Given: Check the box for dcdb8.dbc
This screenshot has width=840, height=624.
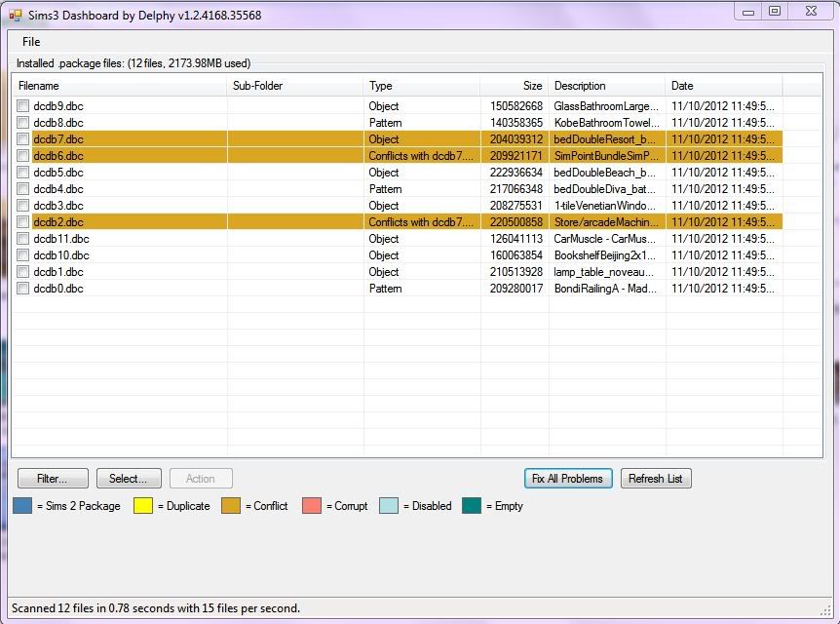Looking at the screenshot, I should coord(22,123).
